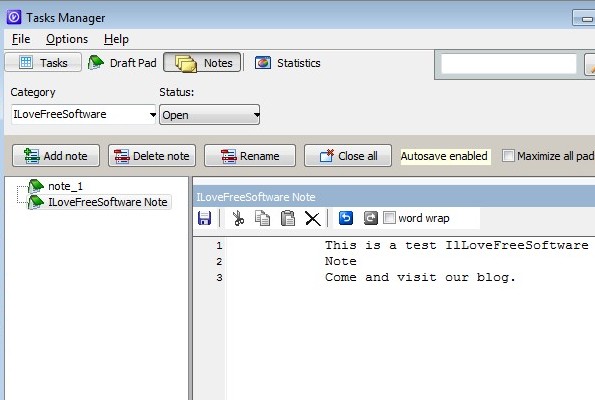The image size is (595, 400).
Task: Click line 1 text in the note editor
Action: coord(456,245)
